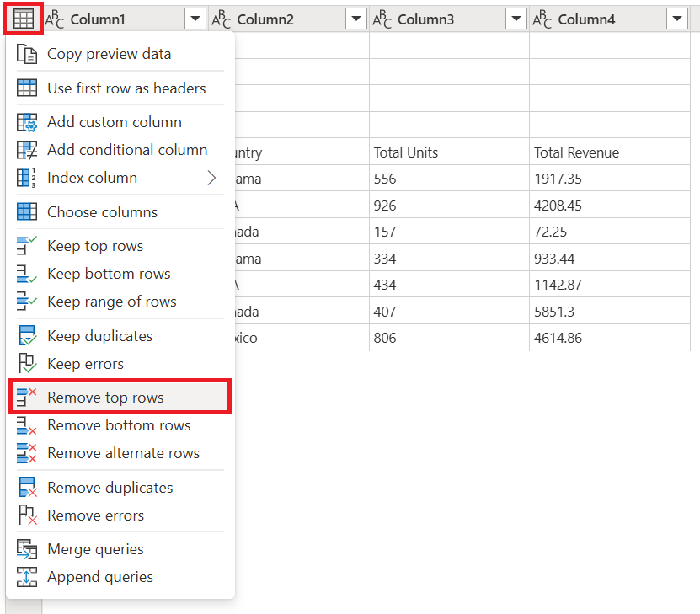Screen dimensions: 700x614
Task: Click the Use first row as headers icon
Action: 26,88
